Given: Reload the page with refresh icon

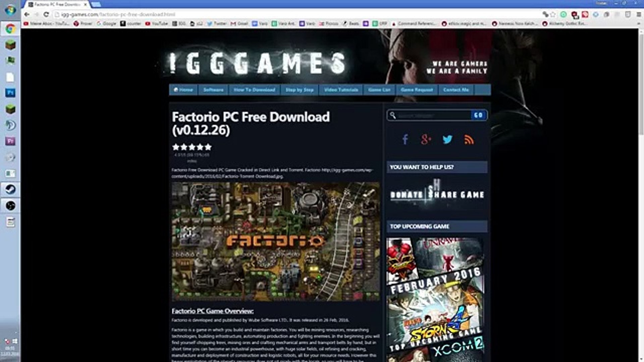Looking at the screenshot, I should coord(46,14).
